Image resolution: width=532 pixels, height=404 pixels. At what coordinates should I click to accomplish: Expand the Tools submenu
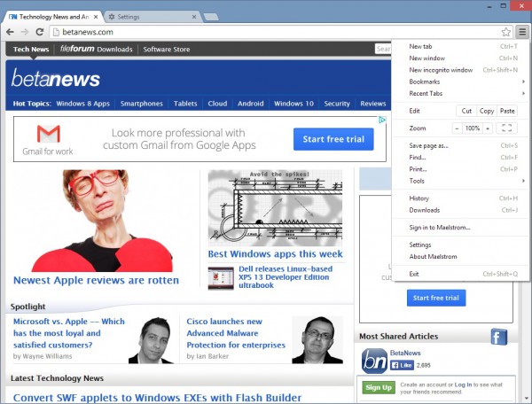460,181
